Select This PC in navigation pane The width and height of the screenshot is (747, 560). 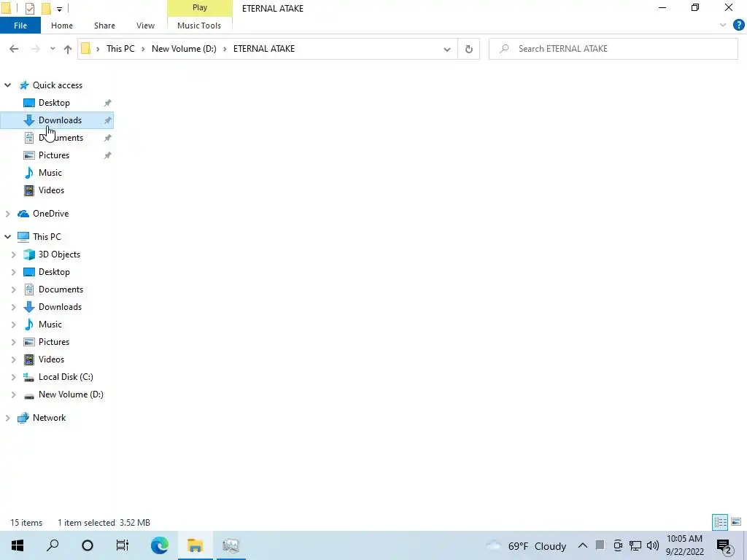pyautogui.click(x=47, y=237)
